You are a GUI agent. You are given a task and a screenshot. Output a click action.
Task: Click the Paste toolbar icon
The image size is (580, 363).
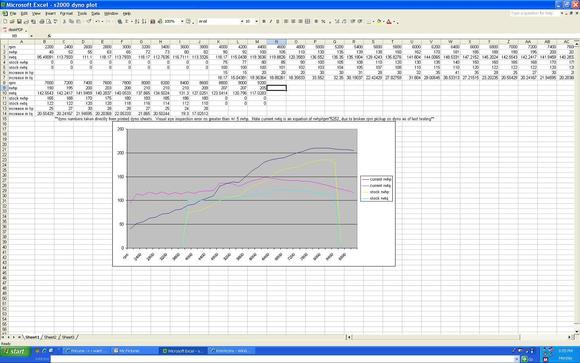[78, 21]
